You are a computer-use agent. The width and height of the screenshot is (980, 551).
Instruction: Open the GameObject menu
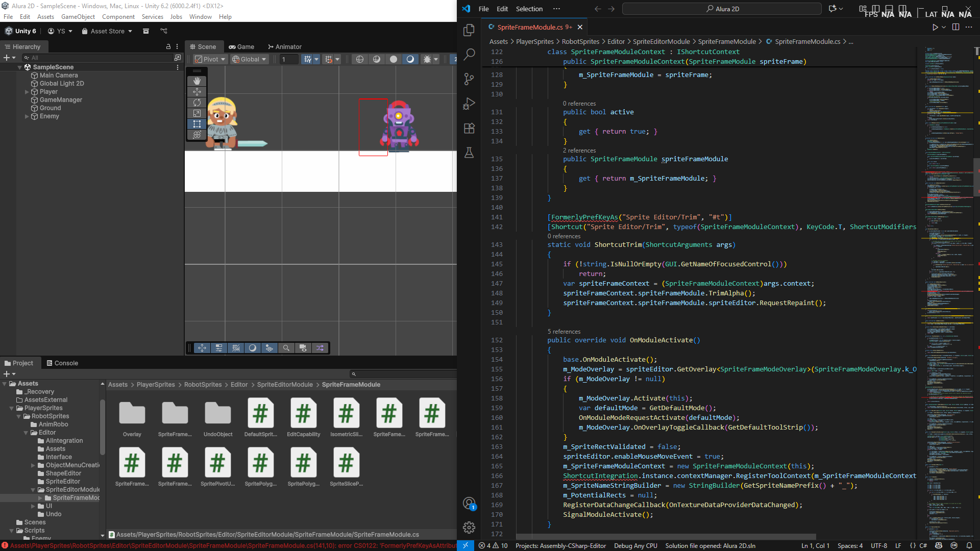[x=78, y=17]
